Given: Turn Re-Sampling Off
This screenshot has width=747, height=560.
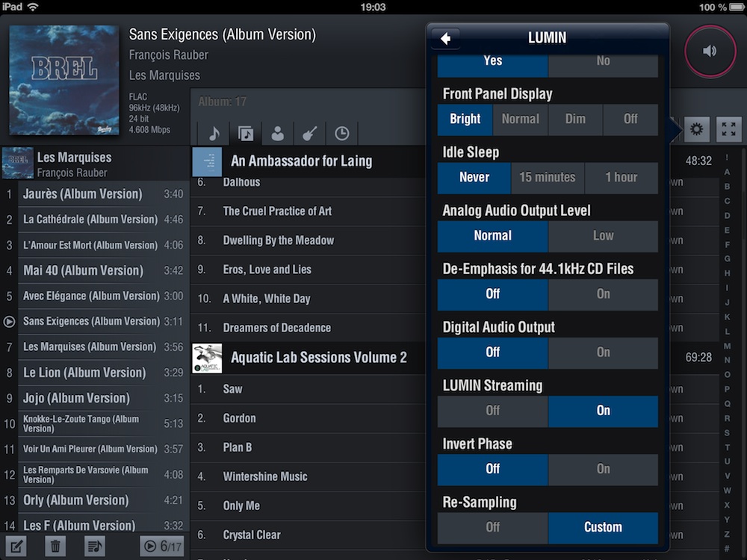Looking at the screenshot, I should tap(492, 528).
